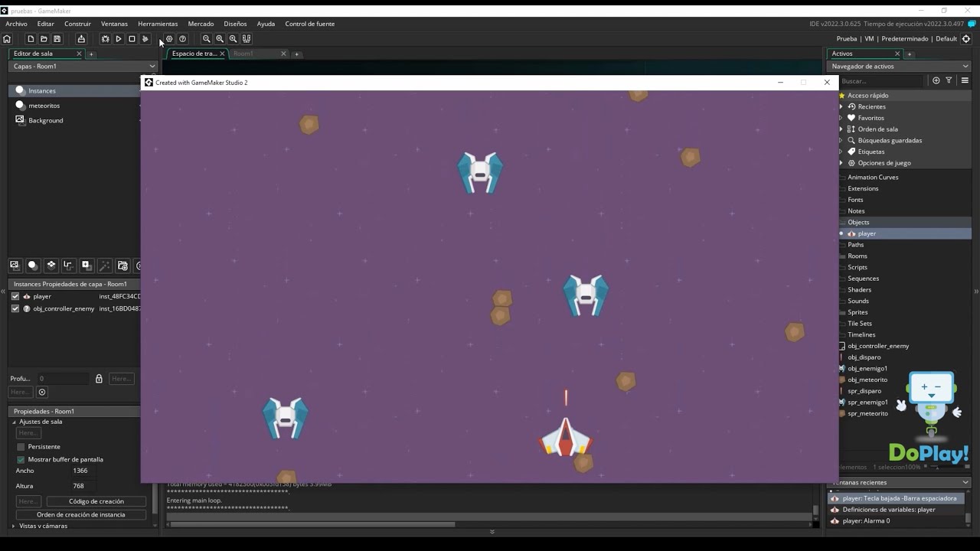Save project floppy disk icon
Screen dimensions: 980x551
click(x=57, y=39)
